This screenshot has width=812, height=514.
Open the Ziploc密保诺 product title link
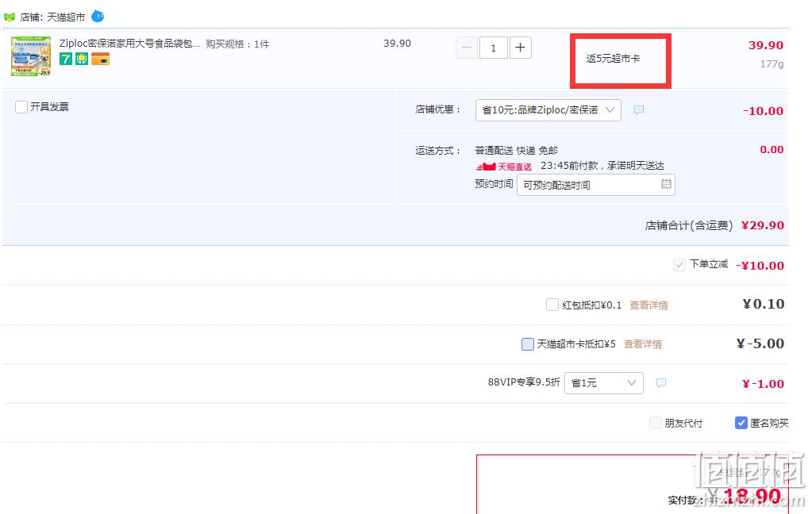click(x=129, y=44)
